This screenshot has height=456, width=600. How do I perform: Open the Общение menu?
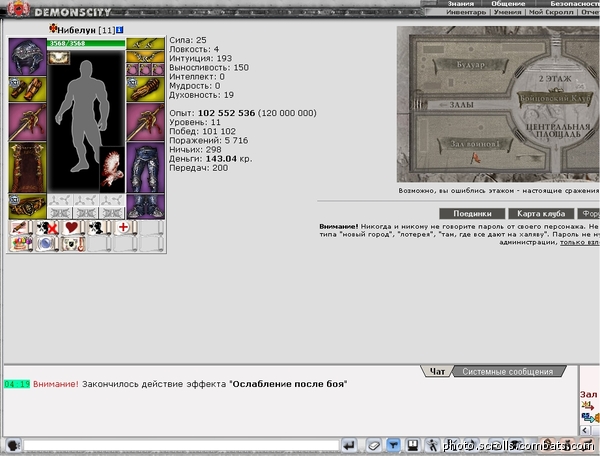tap(508, 3)
